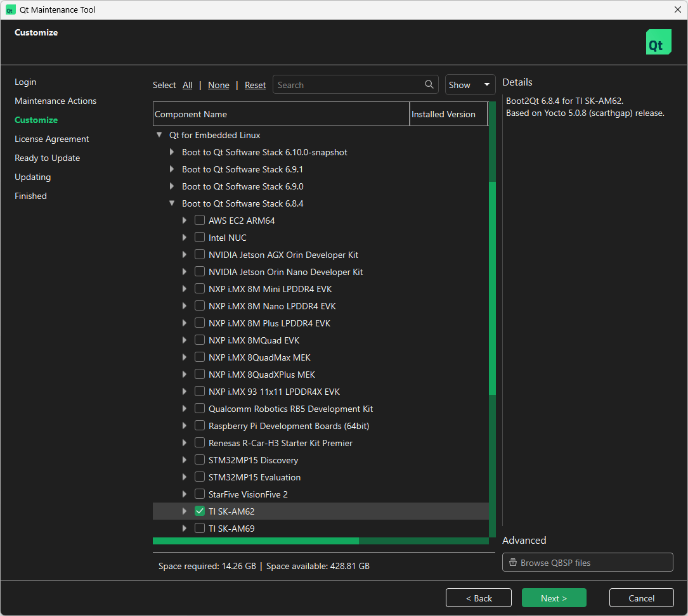Viewport: 688px width, 616px height.
Task: Select StarFive VisionFive 2 checkbox
Action: [x=200, y=494]
